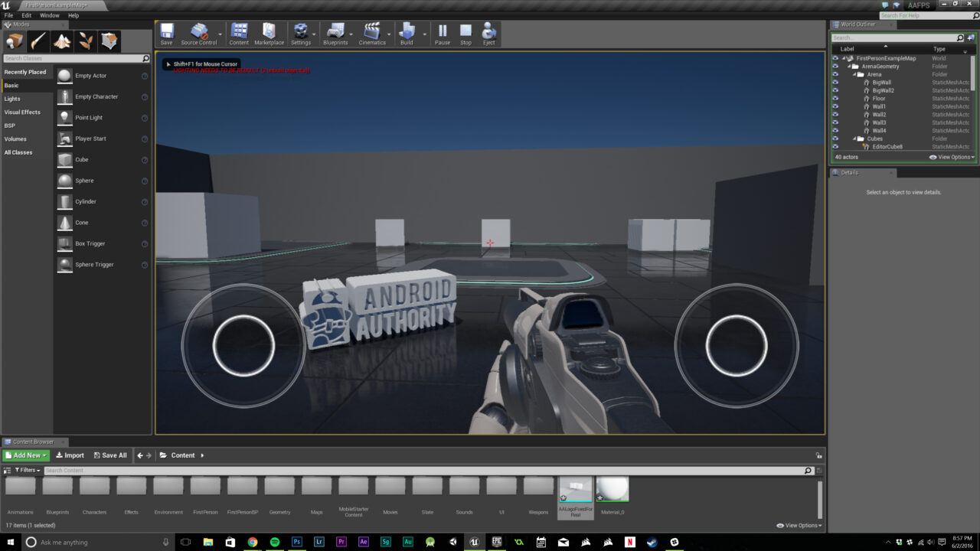Open the Marketplace from the toolbar
This screenshot has width=980, height=551.
269,32
